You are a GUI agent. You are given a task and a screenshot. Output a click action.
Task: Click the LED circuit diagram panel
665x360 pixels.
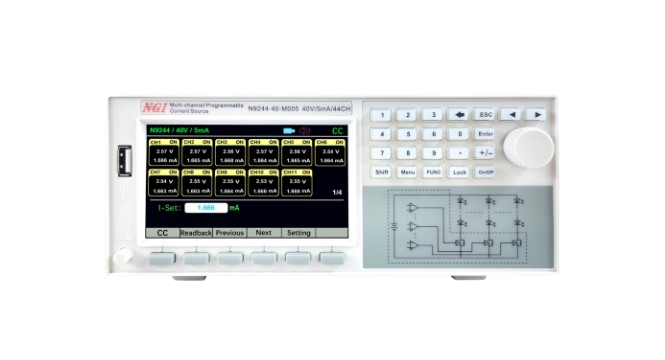pos(458,227)
